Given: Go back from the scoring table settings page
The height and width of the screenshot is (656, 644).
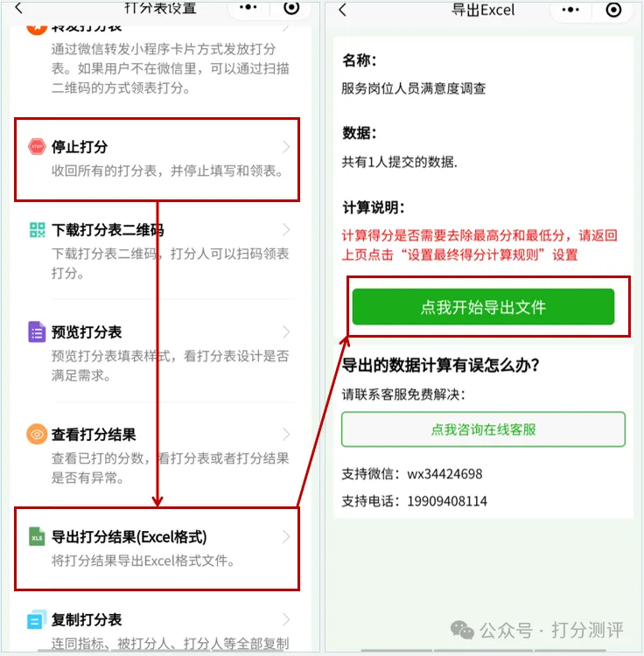Looking at the screenshot, I should click(x=18, y=8).
